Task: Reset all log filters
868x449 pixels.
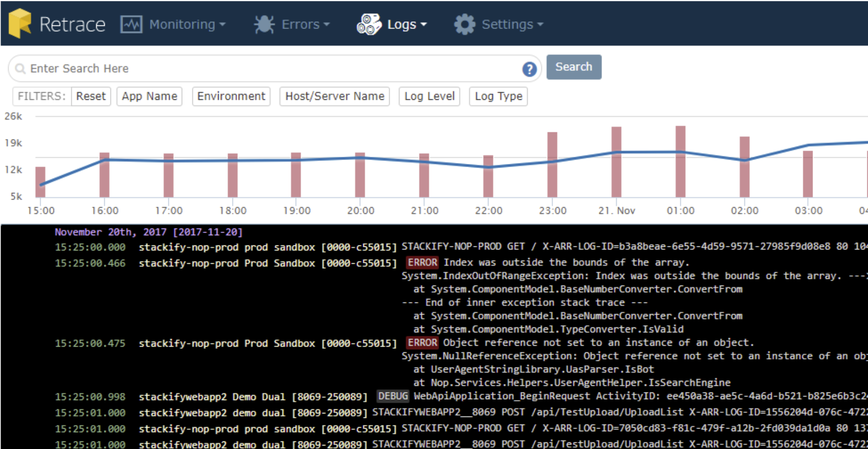Action: pos(91,96)
